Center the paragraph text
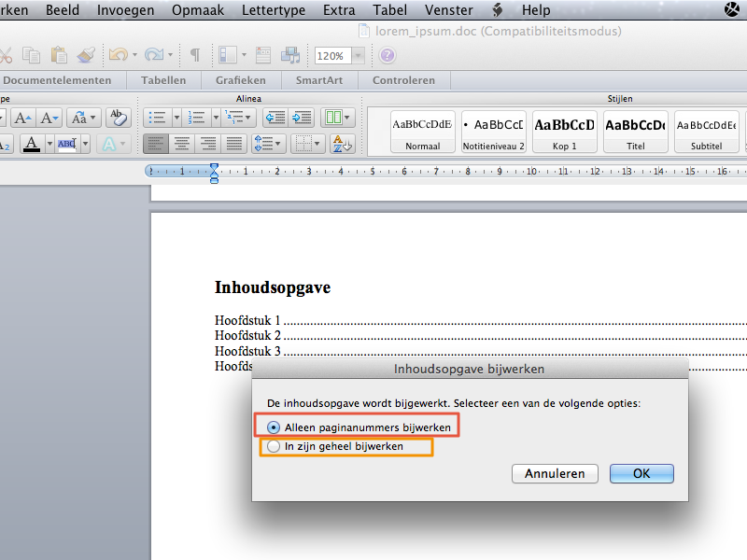747x560 pixels. pyautogui.click(x=181, y=144)
